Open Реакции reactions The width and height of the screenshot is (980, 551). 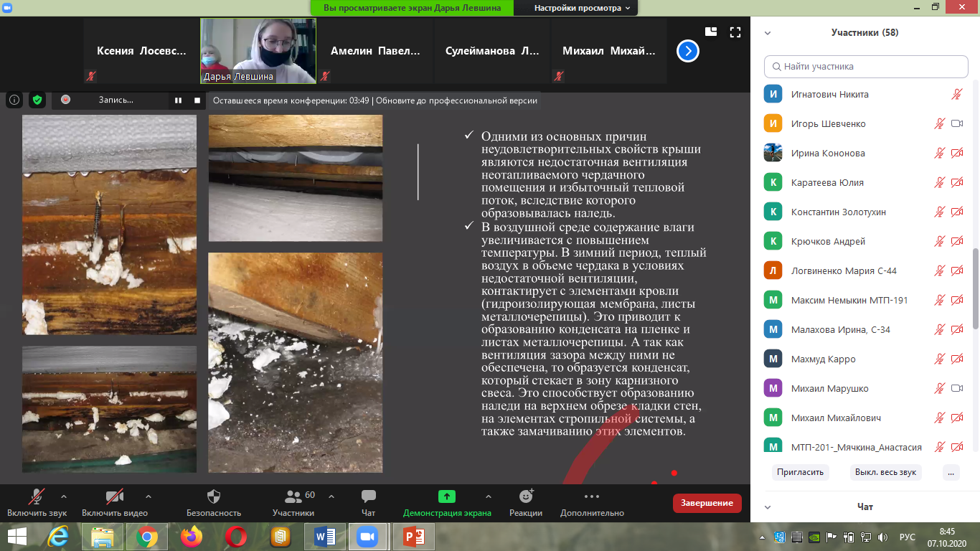click(x=526, y=503)
